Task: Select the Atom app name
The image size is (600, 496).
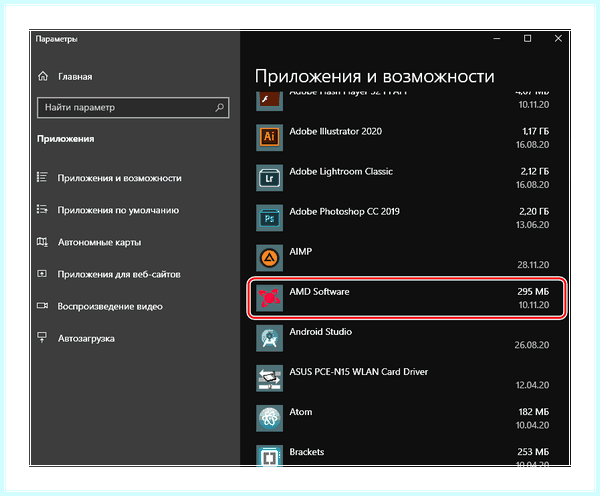Action: [x=300, y=412]
